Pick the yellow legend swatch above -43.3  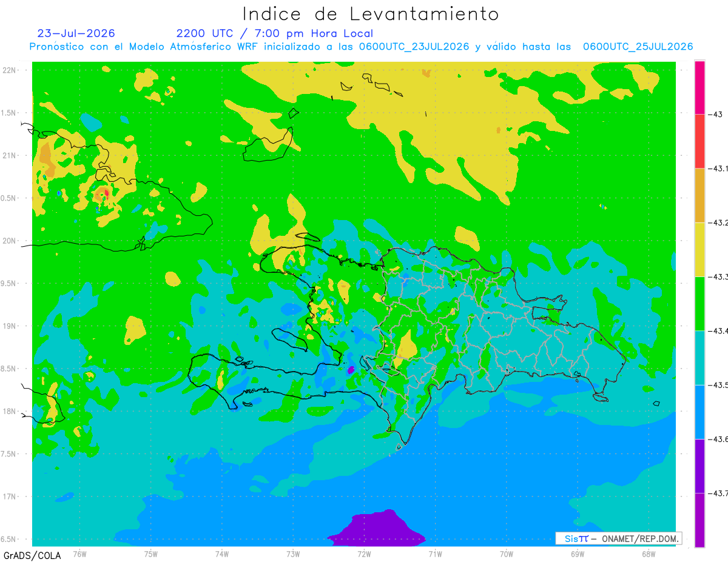(x=699, y=249)
